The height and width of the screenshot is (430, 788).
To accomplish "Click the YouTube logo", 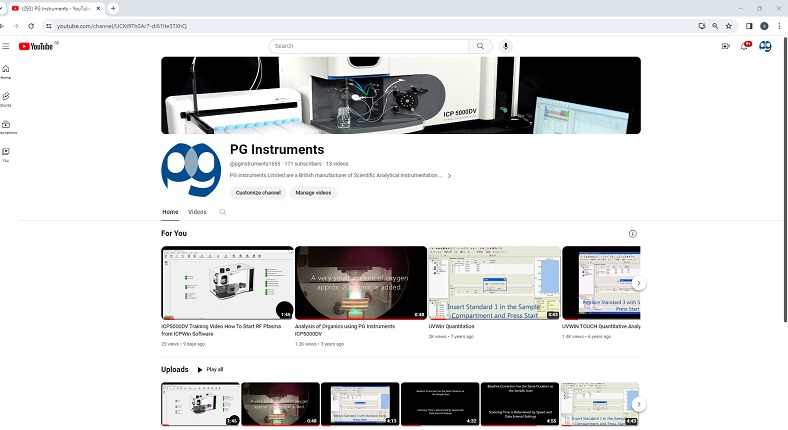I will point(36,46).
